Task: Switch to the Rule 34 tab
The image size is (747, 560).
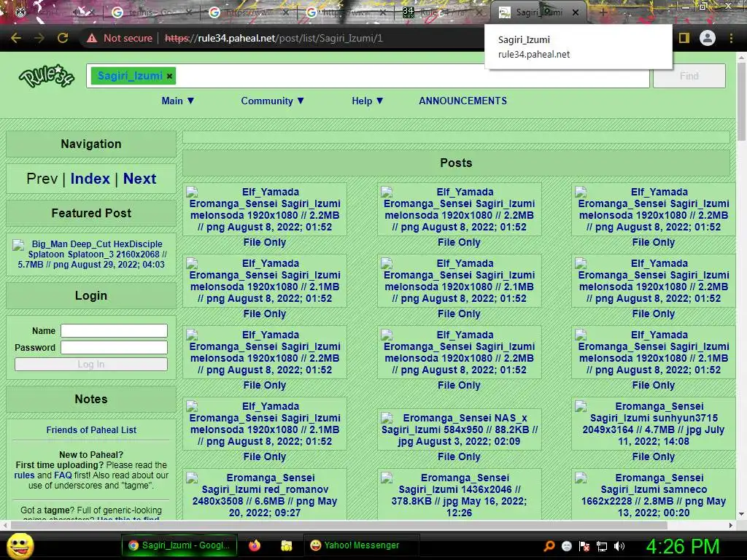Action: pos(441,12)
